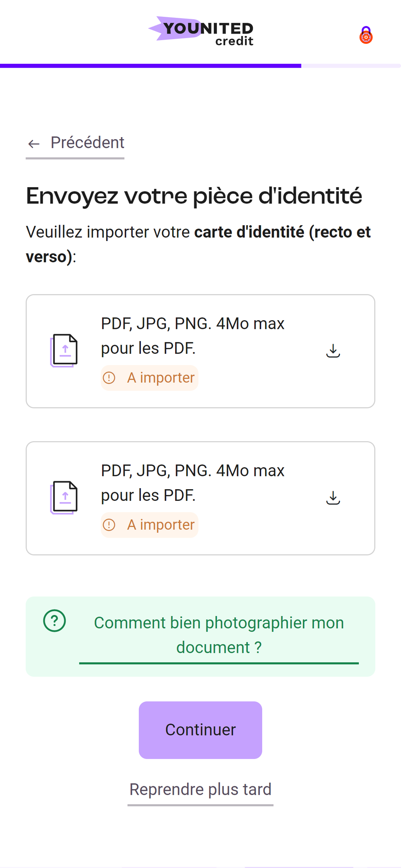This screenshot has width=401, height=868.
Task: Select the second upload card's file format text
Action: point(192,483)
